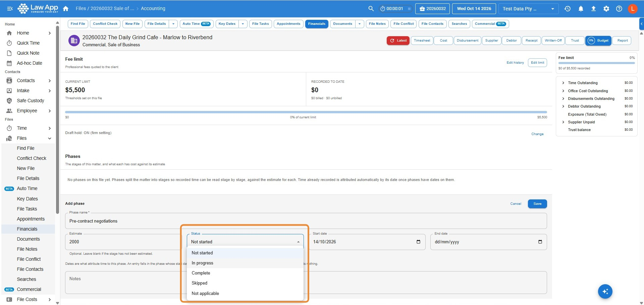Expand the Contacts sidebar item
Viewport: 644px width, 305px height.
click(x=50, y=80)
